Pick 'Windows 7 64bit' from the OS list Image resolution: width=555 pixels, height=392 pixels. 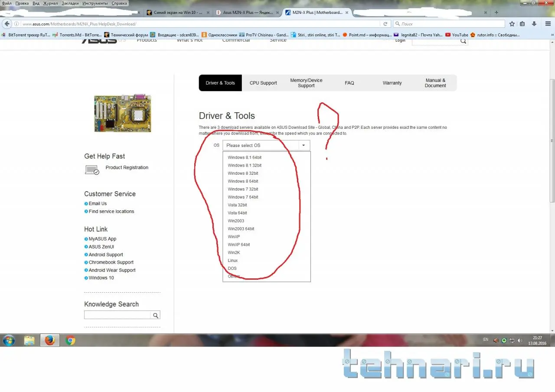(x=243, y=197)
